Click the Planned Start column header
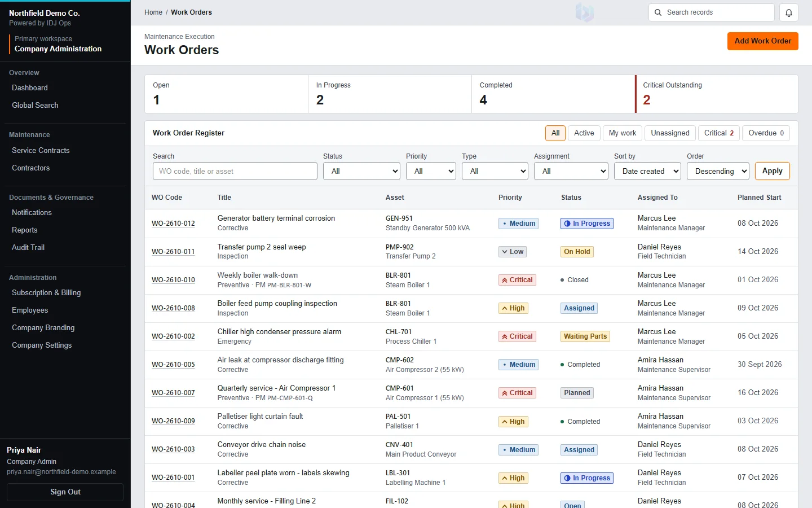This screenshot has width=812, height=508. (759, 198)
